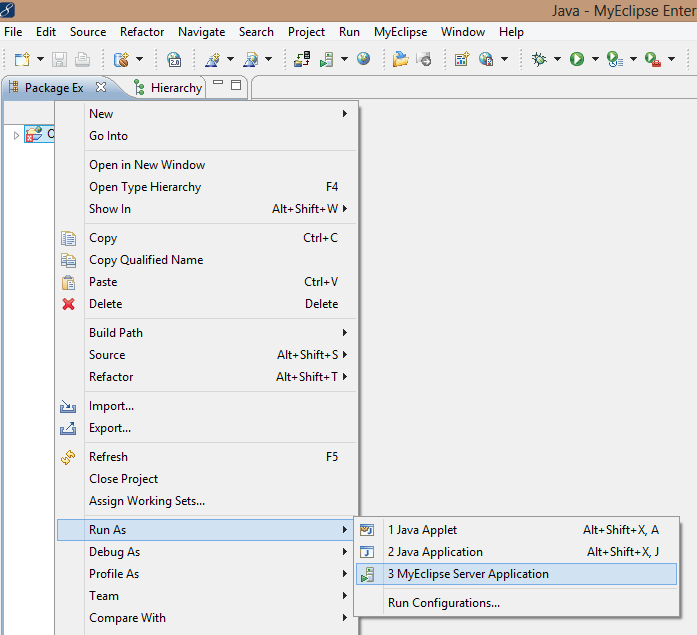697x635 pixels.
Task: Minimize the Package Explorer view
Action: tap(218, 83)
